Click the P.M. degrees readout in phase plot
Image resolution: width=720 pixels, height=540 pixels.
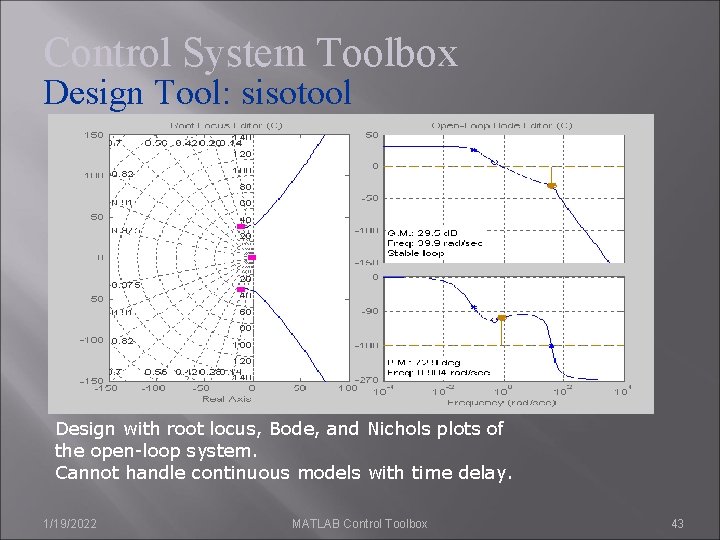[x=424, y=362]
